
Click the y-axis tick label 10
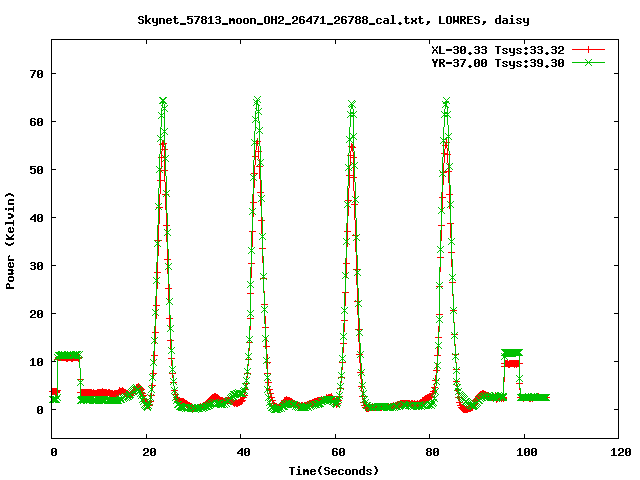point(36,362)
